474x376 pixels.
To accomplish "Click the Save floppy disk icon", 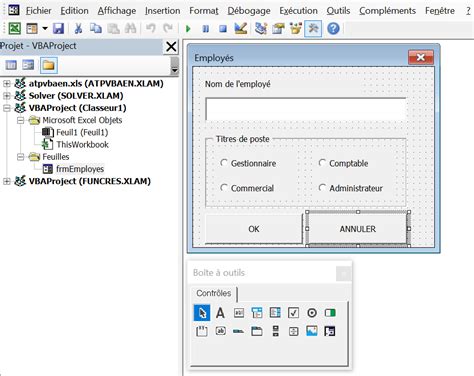I will (58, 29).
